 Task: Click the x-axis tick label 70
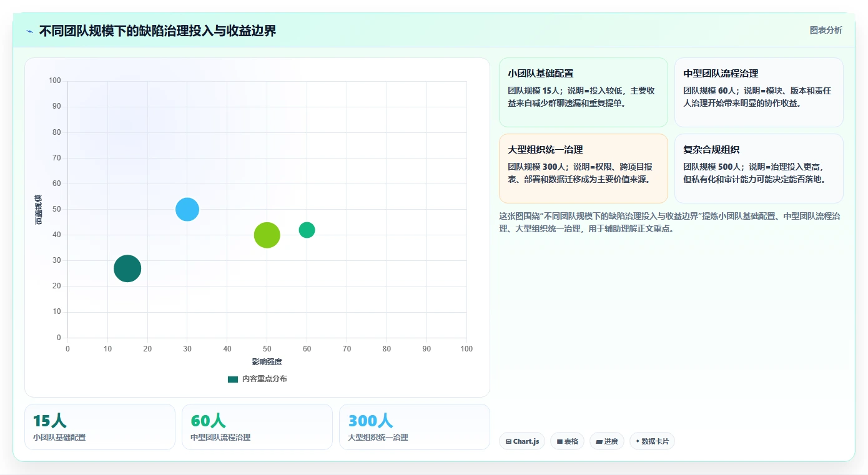point(347,349)
